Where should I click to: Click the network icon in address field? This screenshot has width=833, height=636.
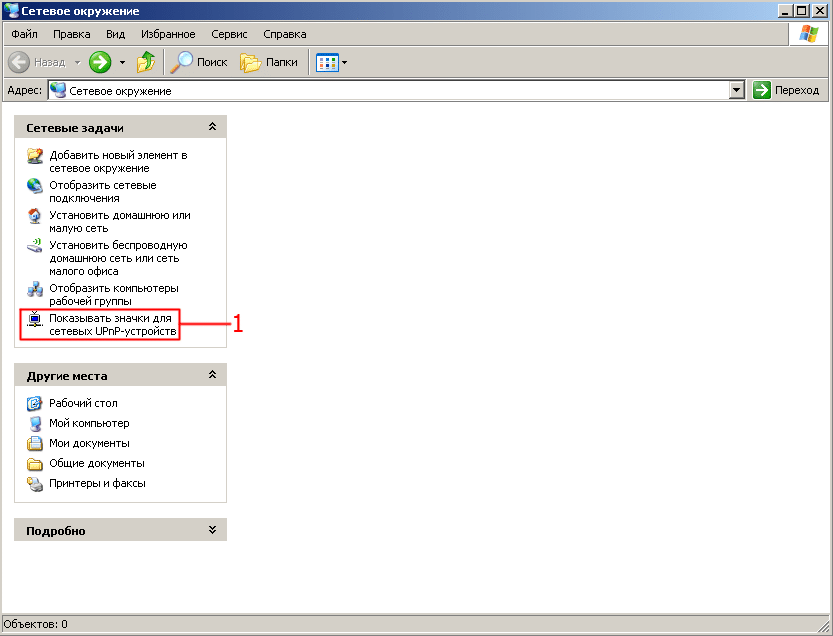pos(58,90)
